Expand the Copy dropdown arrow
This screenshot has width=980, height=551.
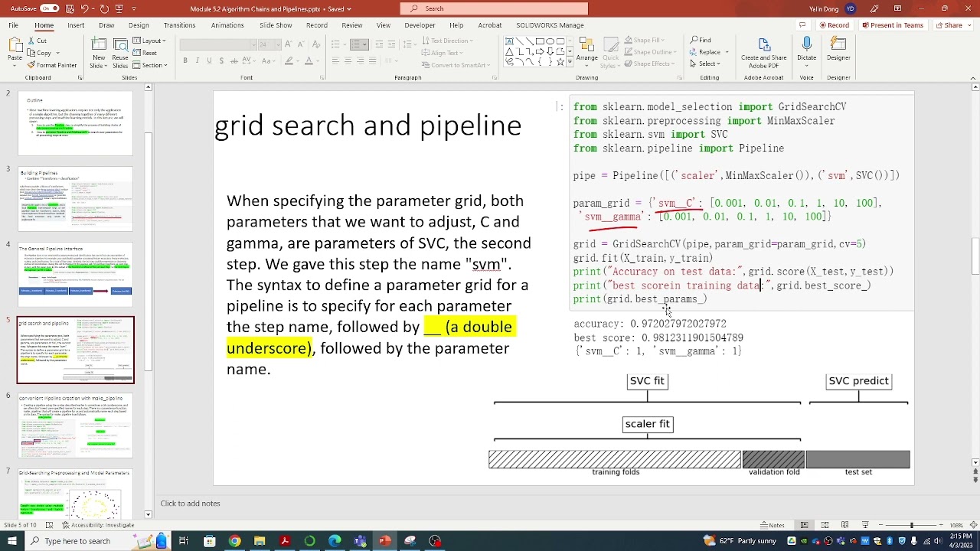pos(57,53)
